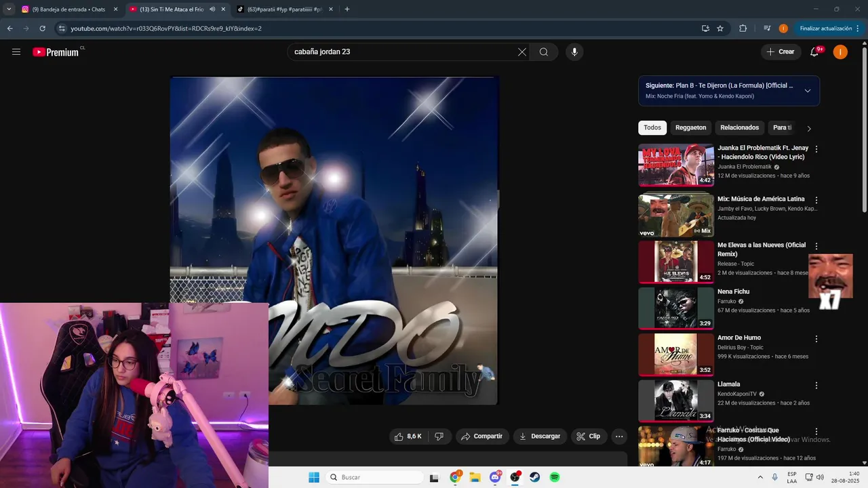Viewport: 868px width, 488px height.
Task: Open Chrome profile avatar in toolbar
Action: [x=783, y=28]
